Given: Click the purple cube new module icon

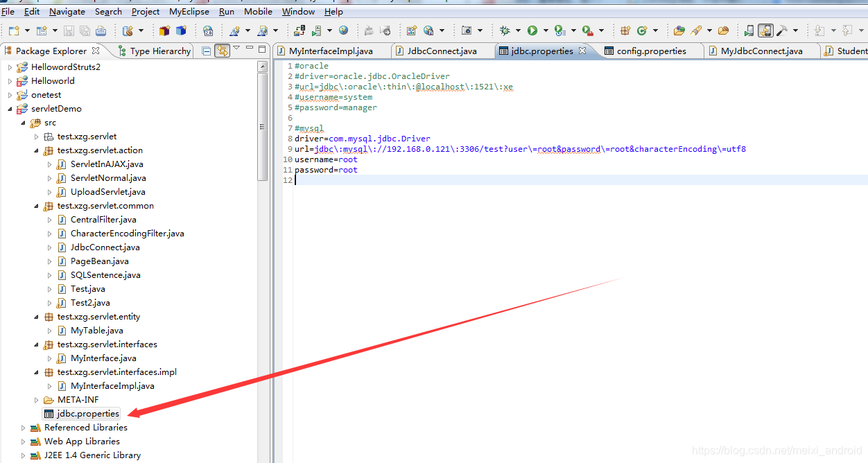Looking at the screenshot, I should tap(164, 30).
